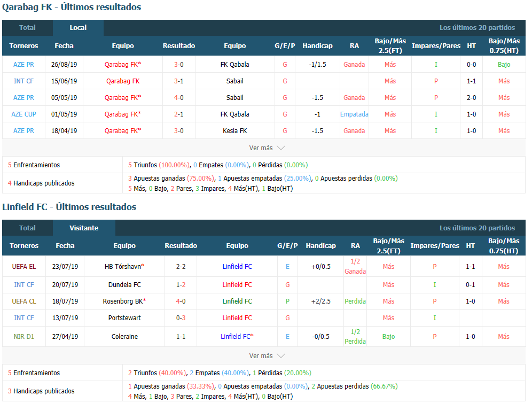Switch to Total tab in Qarabag FK section
The height and width of the screenshot is (403, 532).
point(27,28)
